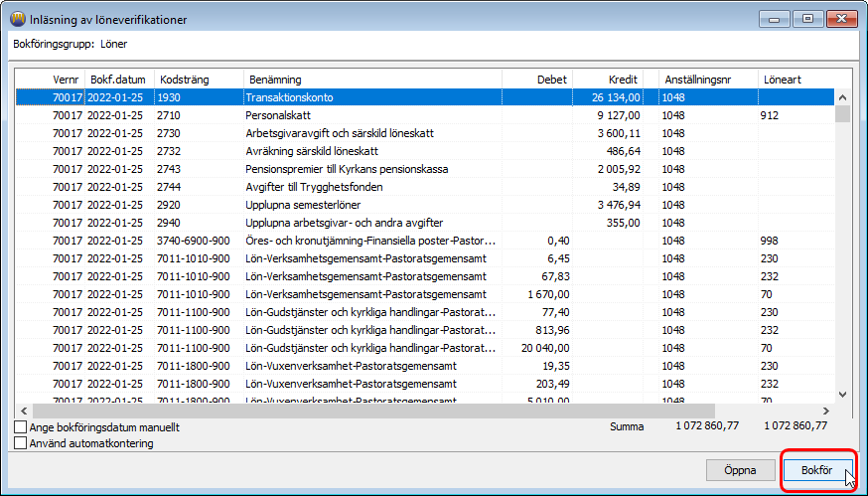Close the Inläsning av löneverifikationer window

point(841,20)
